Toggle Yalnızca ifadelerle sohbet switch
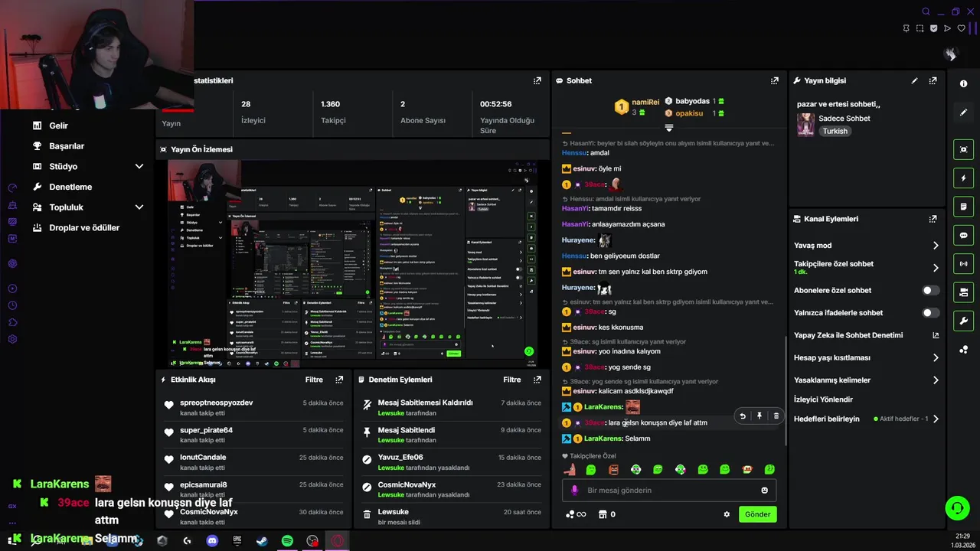Image resolution: width=980 pixels, height=551 pixels. point(930,313)
